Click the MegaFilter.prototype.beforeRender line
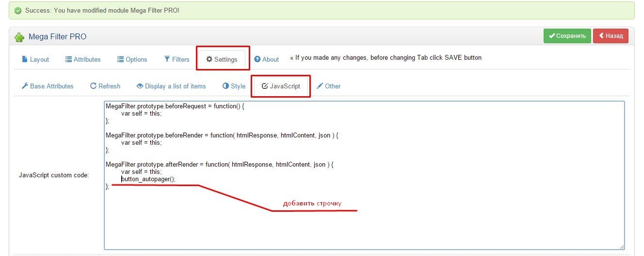644x256 pixels. coord(222,135)
